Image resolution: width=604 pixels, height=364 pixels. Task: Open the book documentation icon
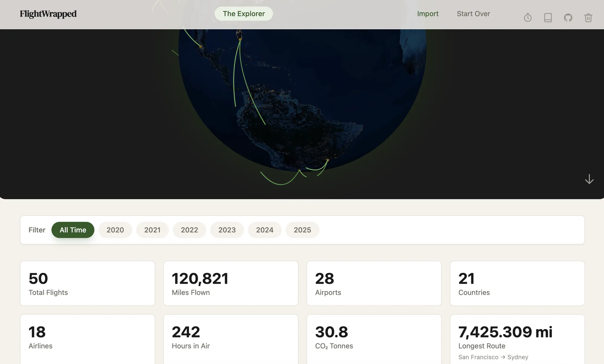(x=548, y=18)
